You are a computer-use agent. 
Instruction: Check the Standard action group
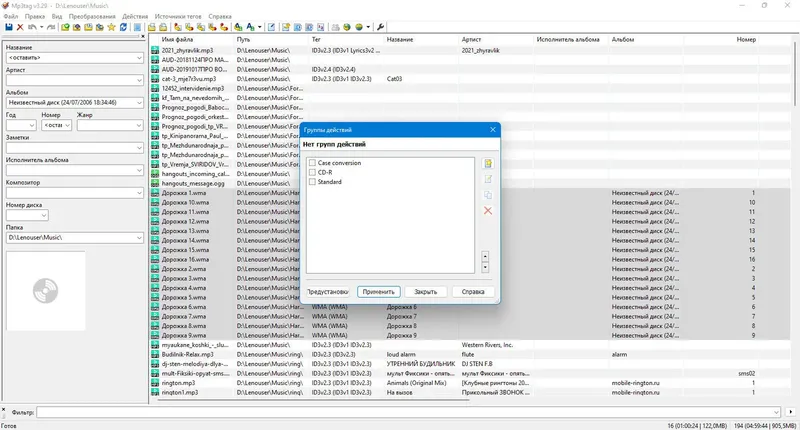point(312,182)
